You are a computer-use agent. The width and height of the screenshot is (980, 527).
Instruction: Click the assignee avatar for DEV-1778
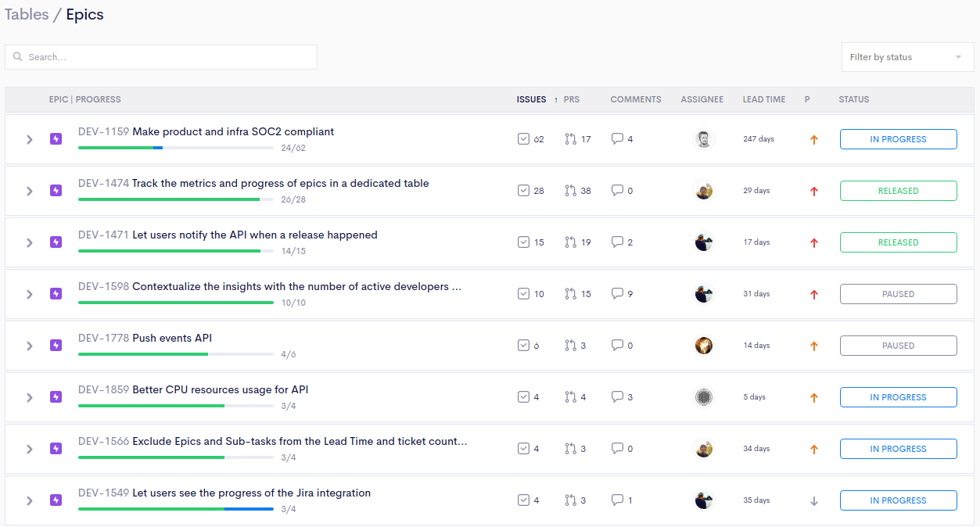(x=704, y=346)
